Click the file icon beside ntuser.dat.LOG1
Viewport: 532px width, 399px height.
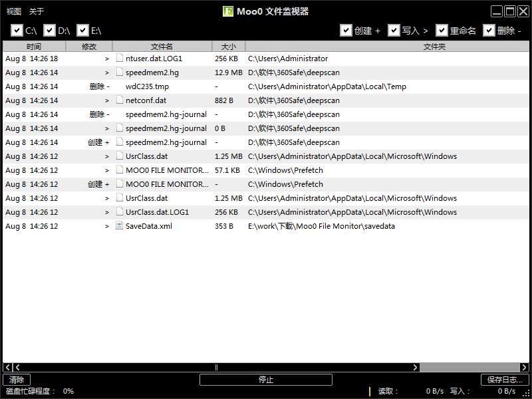118,59
